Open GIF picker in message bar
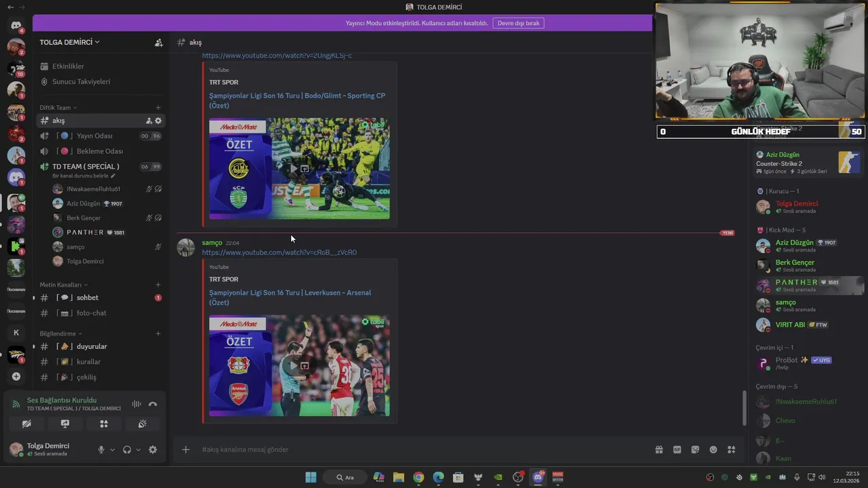The image size is (868, 488). [677, 449]
